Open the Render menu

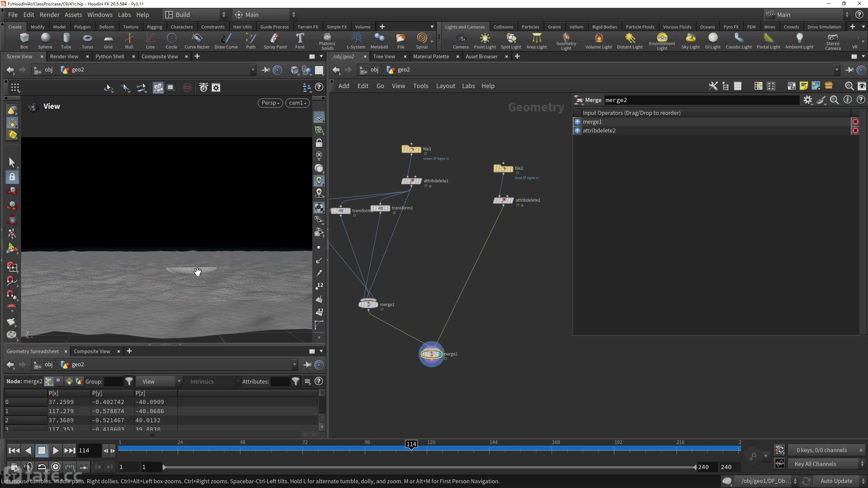click(49, 15)
